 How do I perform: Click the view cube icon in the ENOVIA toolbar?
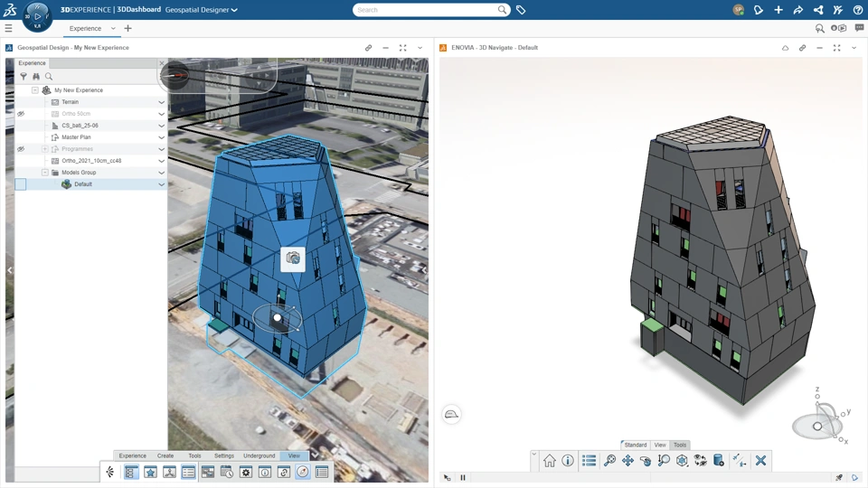coord(682,460)
